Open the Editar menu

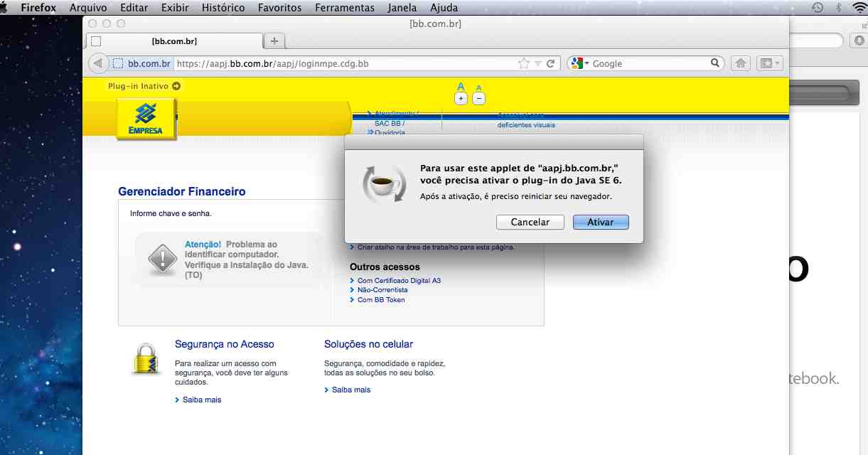134,8
